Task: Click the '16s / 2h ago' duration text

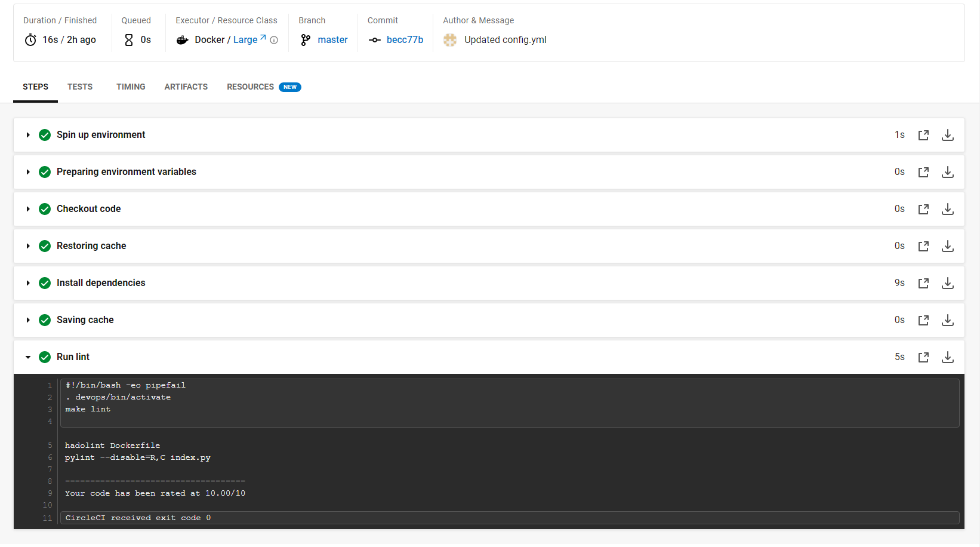Action: point(69,39)
